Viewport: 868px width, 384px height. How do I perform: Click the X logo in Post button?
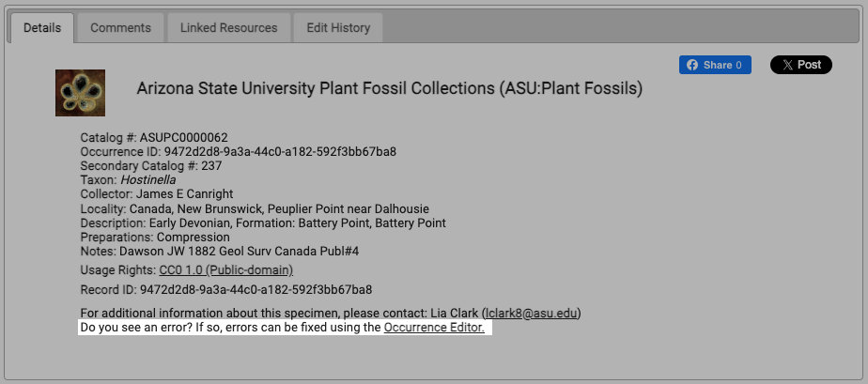point(788,65)
